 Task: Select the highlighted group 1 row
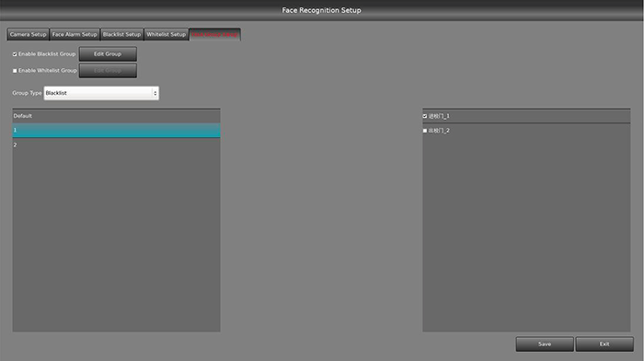[x=116, y=131]
